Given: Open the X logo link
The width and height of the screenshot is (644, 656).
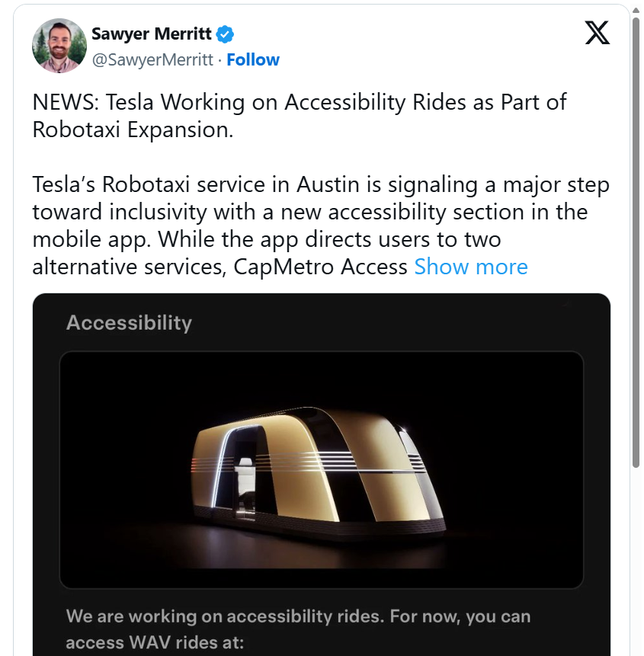Looking at the screenshot, I should point(597,33).
